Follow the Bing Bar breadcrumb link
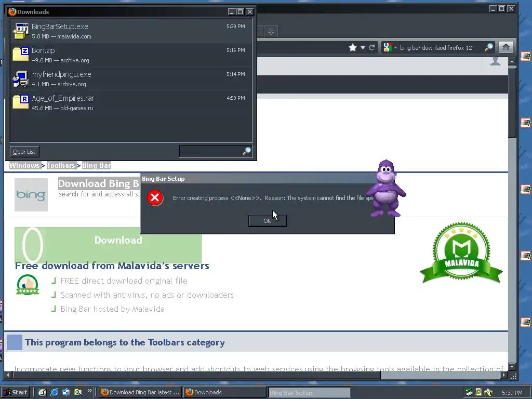Viewport: 532px width, 399px height. 96,166
